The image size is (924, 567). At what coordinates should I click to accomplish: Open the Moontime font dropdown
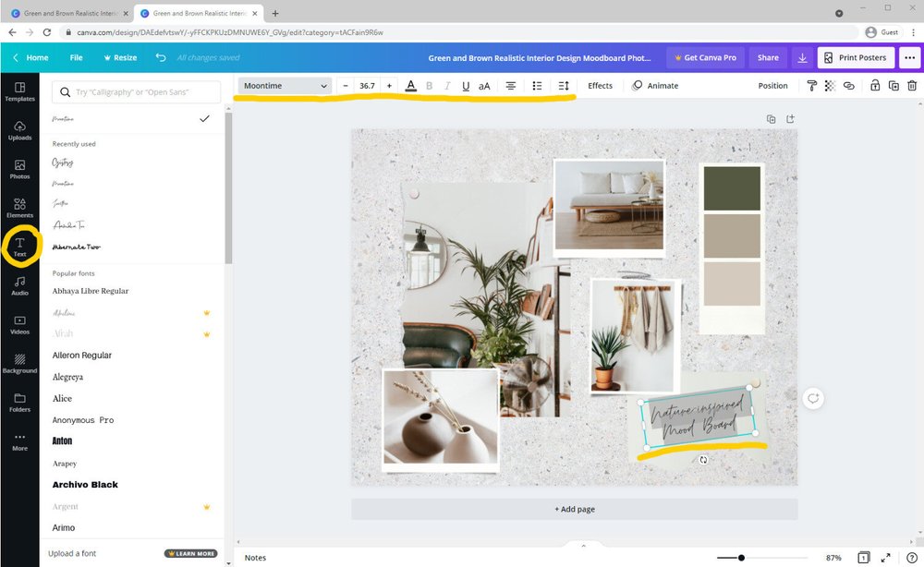pos(283,85)
